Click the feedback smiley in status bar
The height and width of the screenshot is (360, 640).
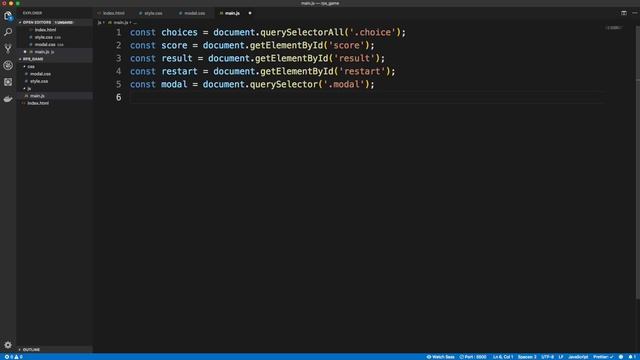tap(621, 357)
